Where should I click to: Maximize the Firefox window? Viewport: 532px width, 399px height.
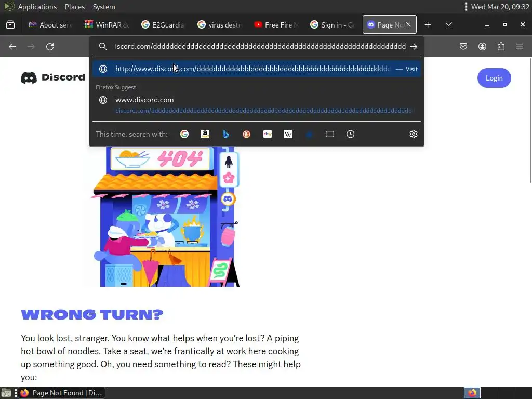coord(505,25)
